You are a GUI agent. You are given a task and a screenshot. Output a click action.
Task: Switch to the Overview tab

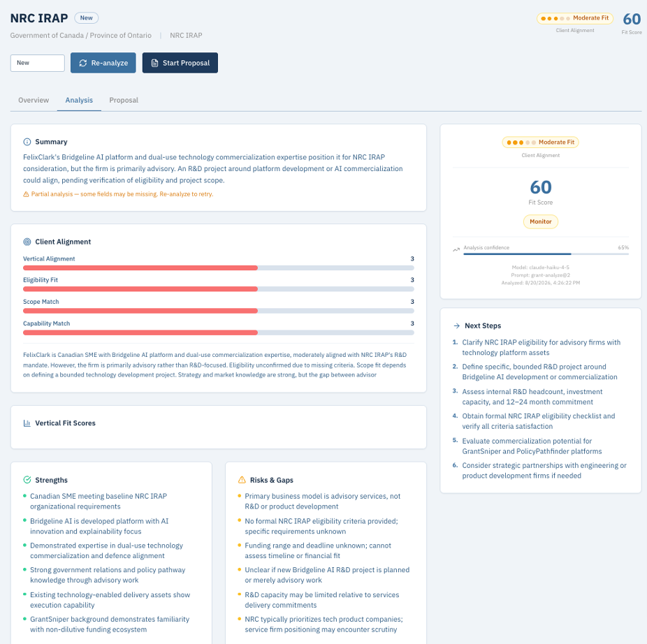coord(34,101)
